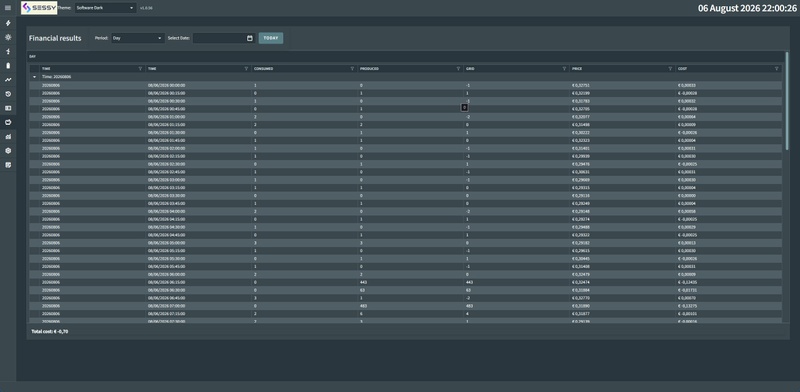Select row with time 08/06/2026 02:30:00

click(x=405, y=164)
